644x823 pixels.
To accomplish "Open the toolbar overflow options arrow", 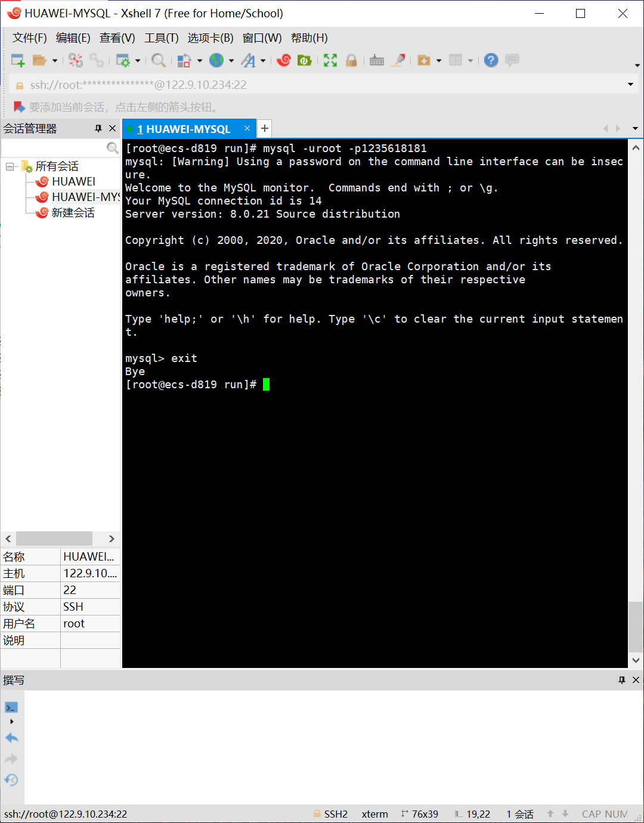I will pos(637,65).
